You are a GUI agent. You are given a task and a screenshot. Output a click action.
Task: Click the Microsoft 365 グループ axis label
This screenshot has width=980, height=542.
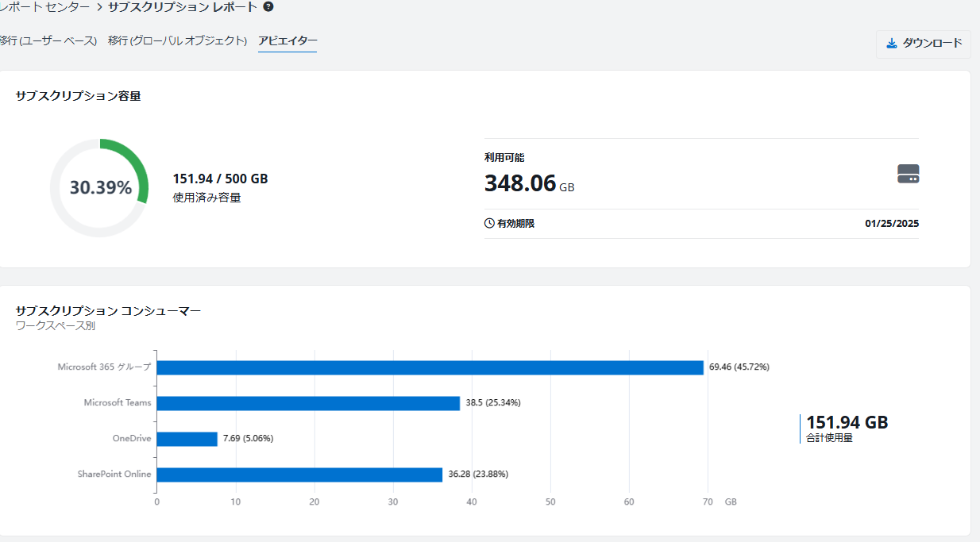pos(104,367)
